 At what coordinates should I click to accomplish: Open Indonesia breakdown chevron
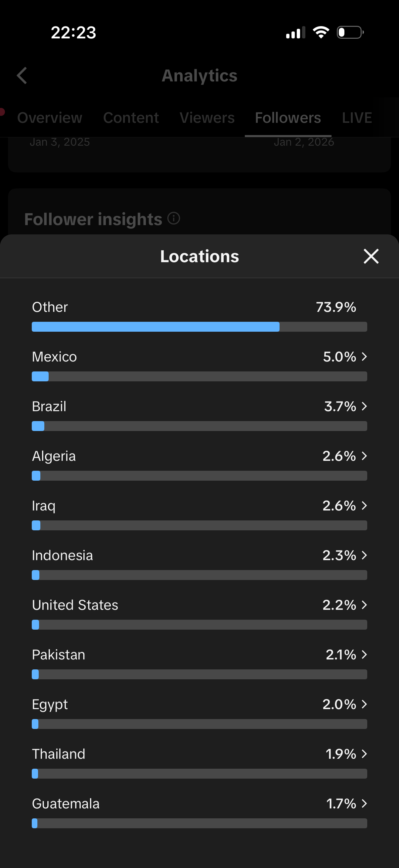364,555
